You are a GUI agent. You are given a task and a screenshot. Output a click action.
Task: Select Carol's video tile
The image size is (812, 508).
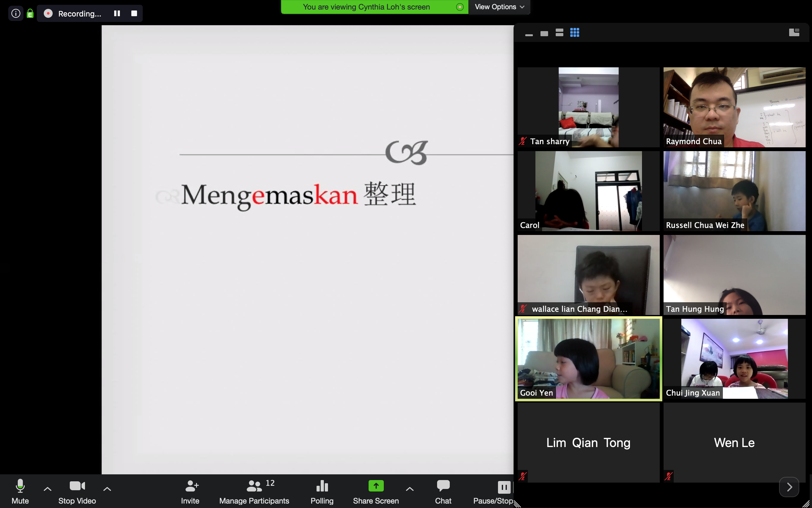(x=588, y=191)
